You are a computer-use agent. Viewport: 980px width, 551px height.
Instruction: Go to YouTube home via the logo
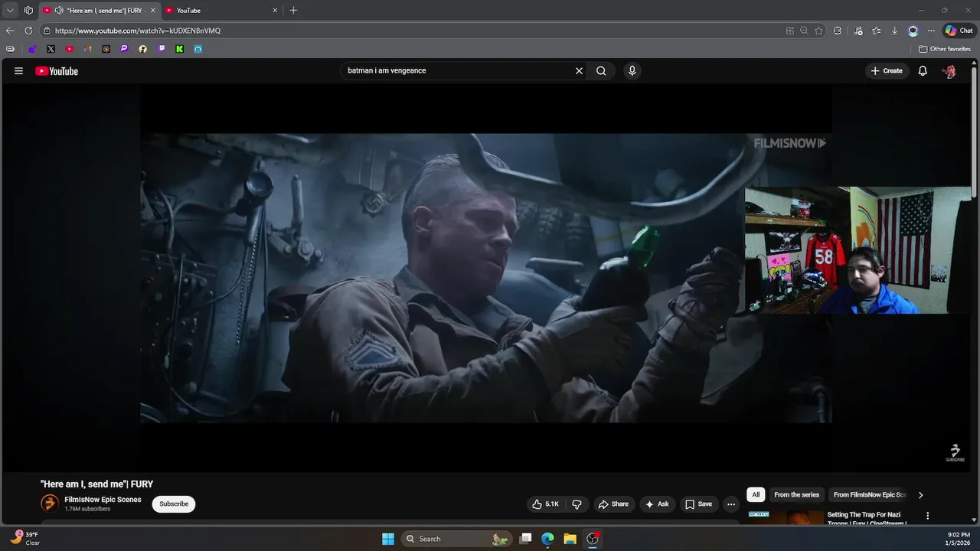[x=57, y=71]
